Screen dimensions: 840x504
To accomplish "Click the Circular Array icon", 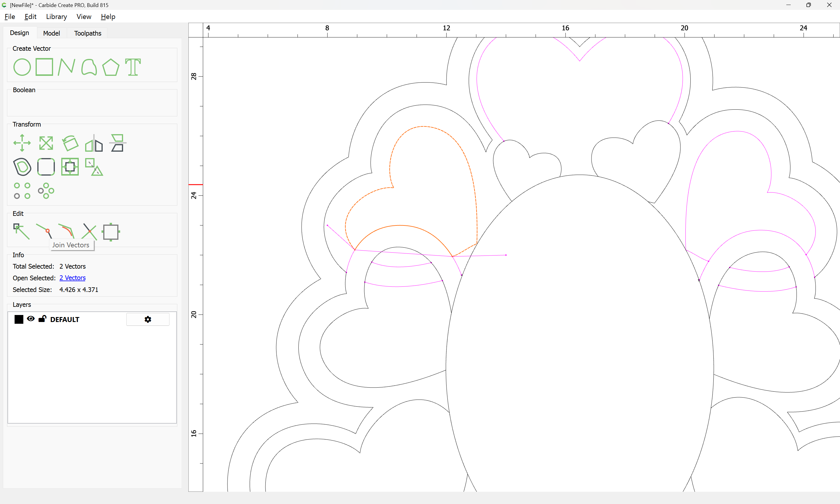I will 46,190.
